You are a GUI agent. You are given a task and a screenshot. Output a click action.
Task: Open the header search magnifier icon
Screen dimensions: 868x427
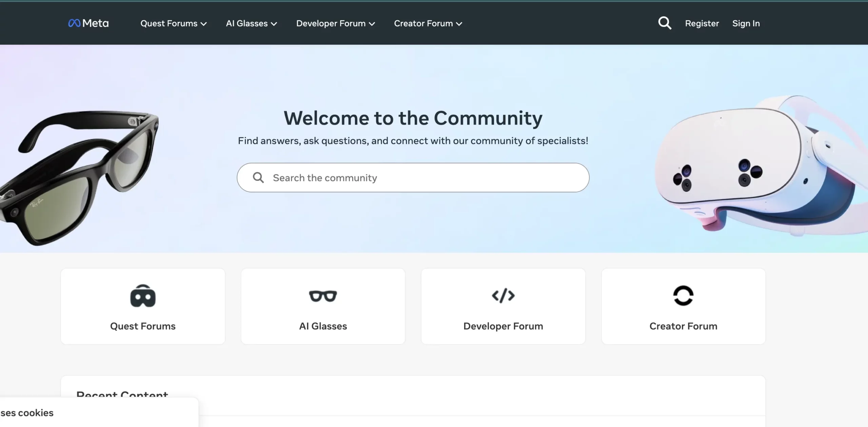665,23
